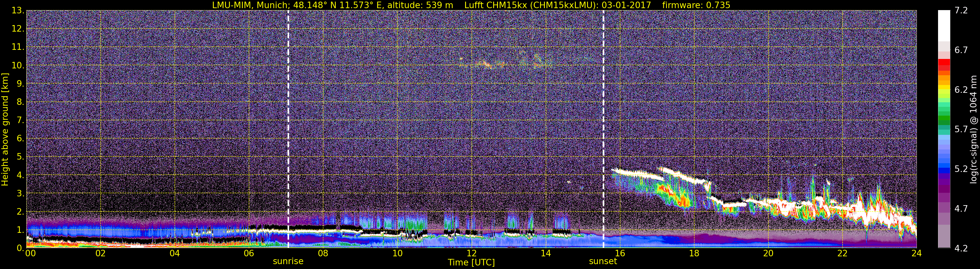Image resolution: width=980 pixels, height=269 pixels.
Task: Click the x-axis tick label '22'
Action: click(x=842, y=253)
